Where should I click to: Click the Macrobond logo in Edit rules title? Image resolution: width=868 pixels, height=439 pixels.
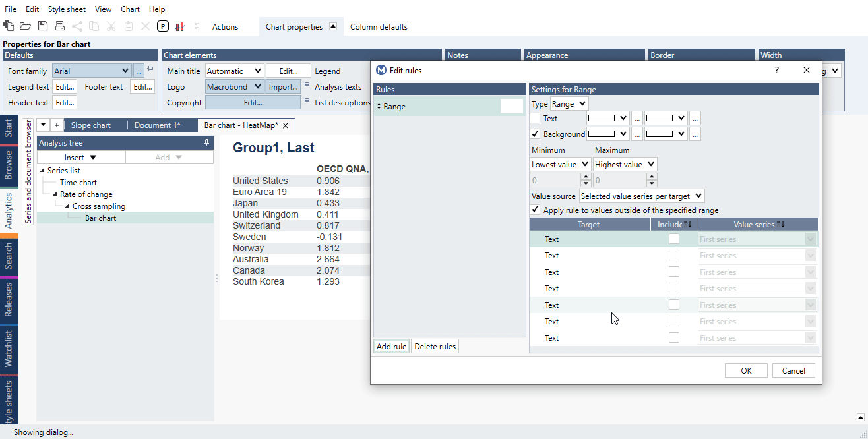381,70
